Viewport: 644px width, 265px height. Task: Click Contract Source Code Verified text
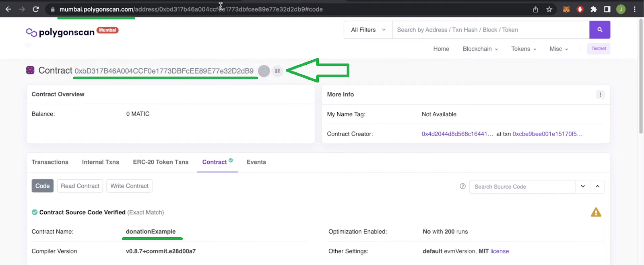pyautogui.click(x=83, y=212)
